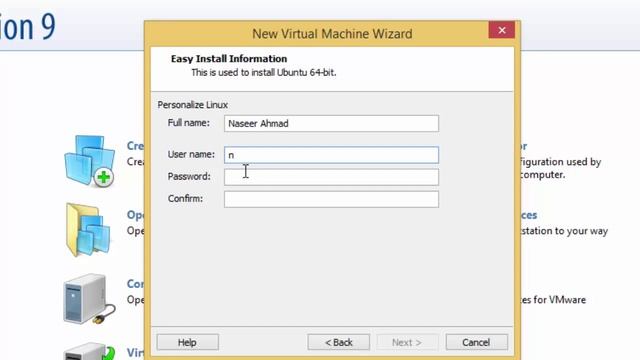Cancel the virtual machine wizard
The height and width of the screenshot is (360, 640).
click(476, 342)
